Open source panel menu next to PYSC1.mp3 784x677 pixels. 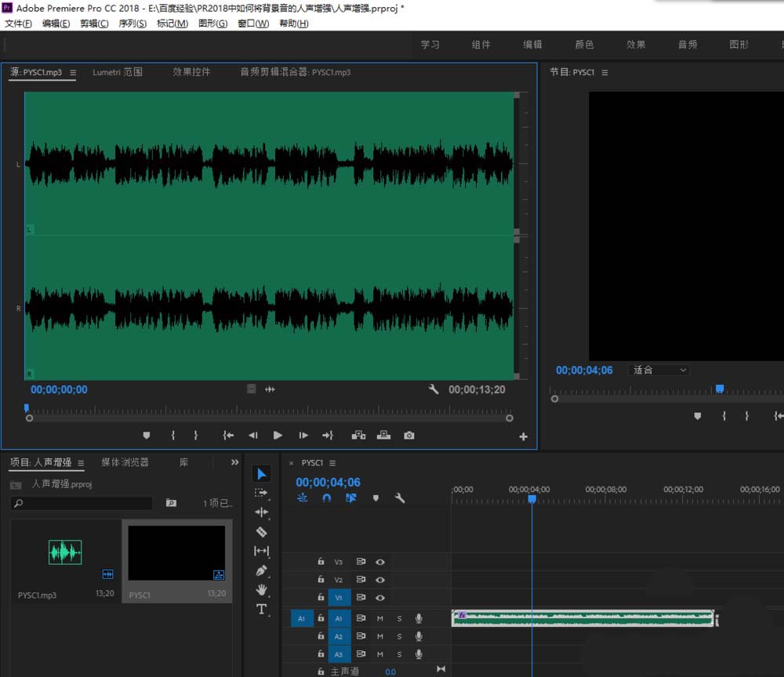[73, 73]
